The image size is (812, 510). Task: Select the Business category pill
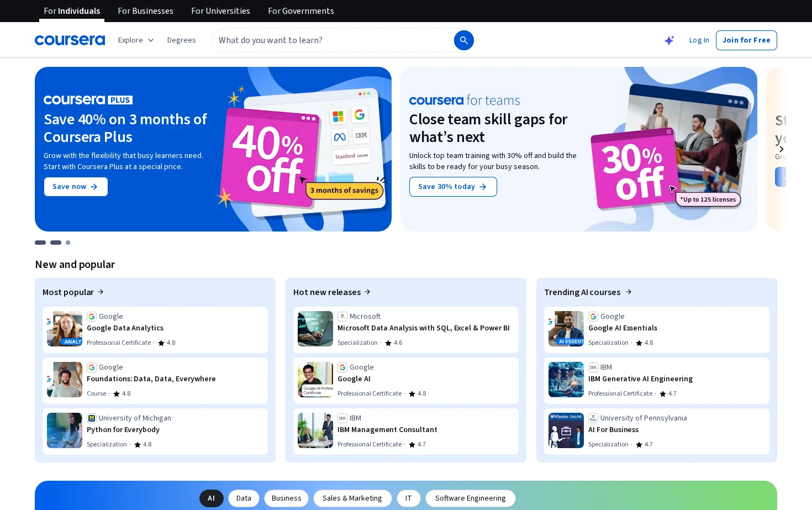tap(286, 498)
